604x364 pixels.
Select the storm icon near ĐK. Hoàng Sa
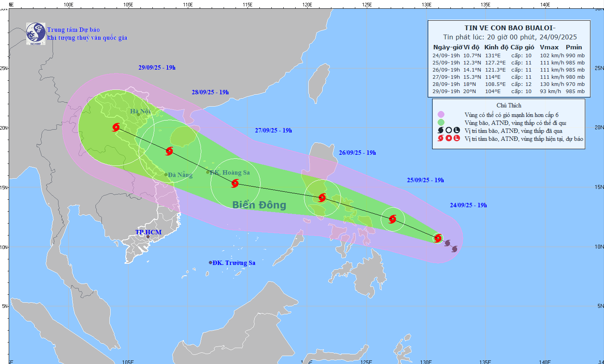coord(235,183)
